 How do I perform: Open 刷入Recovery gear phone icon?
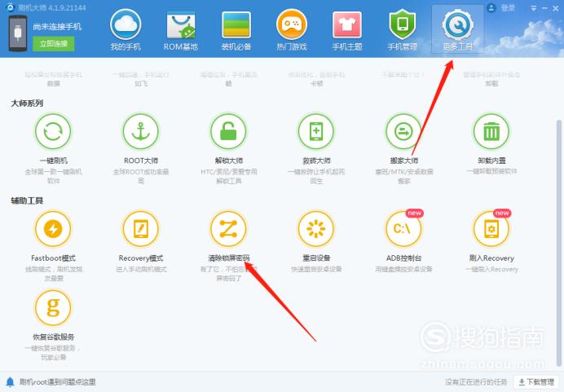(491, 229)
